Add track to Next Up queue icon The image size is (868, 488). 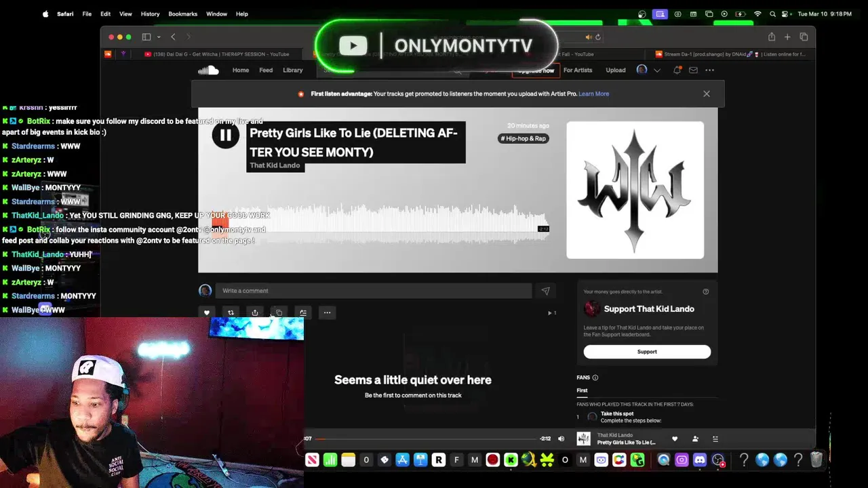(303, 312)
